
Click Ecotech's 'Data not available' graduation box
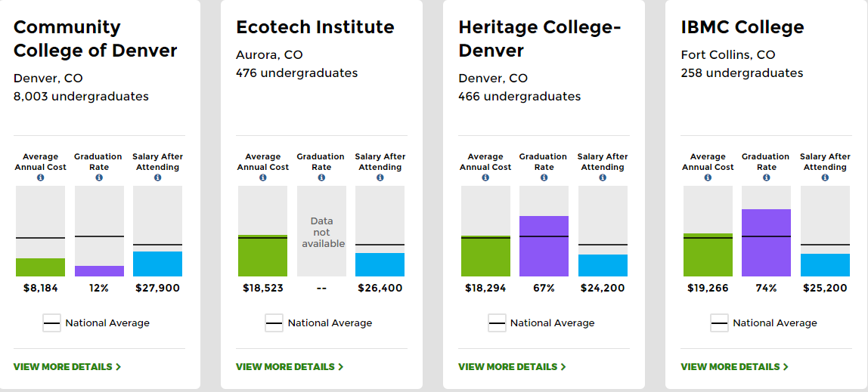[321, 231]
